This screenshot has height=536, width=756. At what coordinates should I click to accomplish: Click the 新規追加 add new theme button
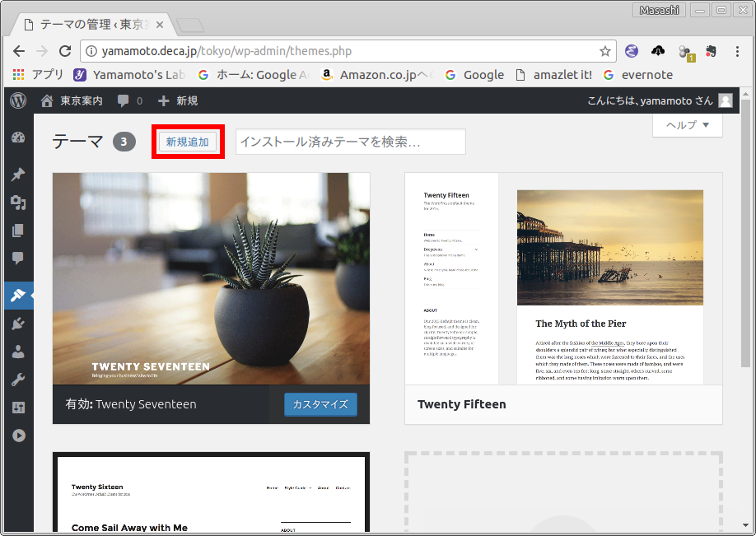[x=188, y=142]
